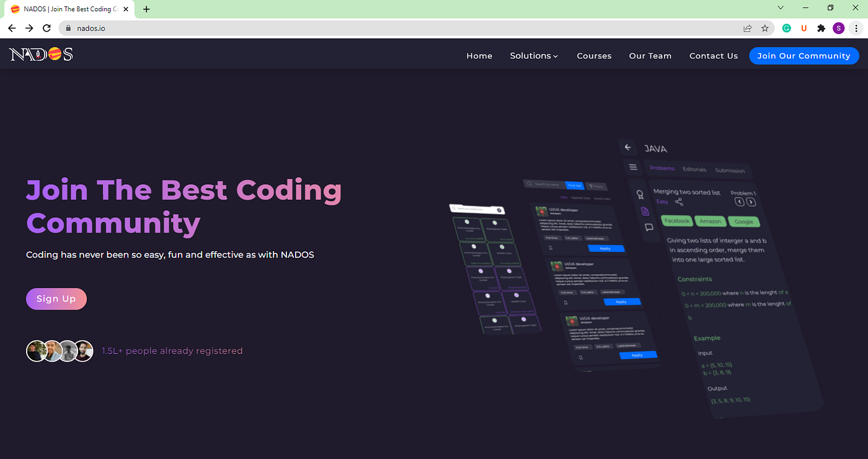Open the Chrome profile avatar icon

[838, 28]
